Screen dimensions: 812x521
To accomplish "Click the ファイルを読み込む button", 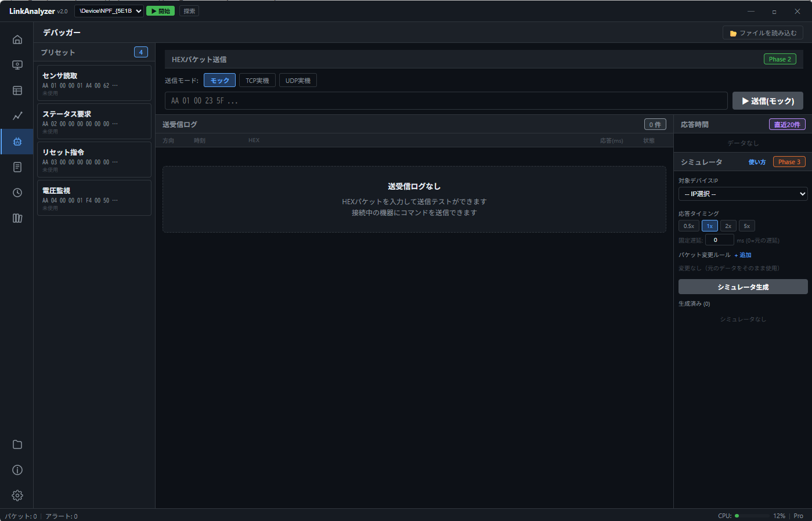I will [763, 33].
